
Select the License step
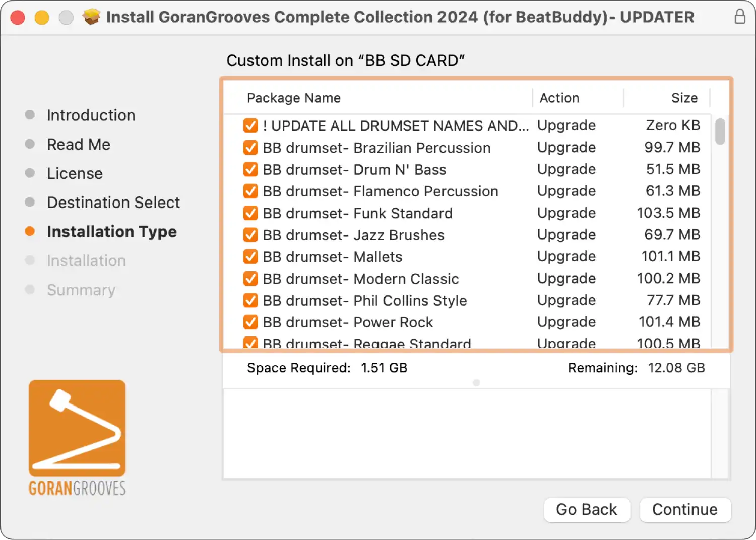pyautogui.click(x=75, y=173)
